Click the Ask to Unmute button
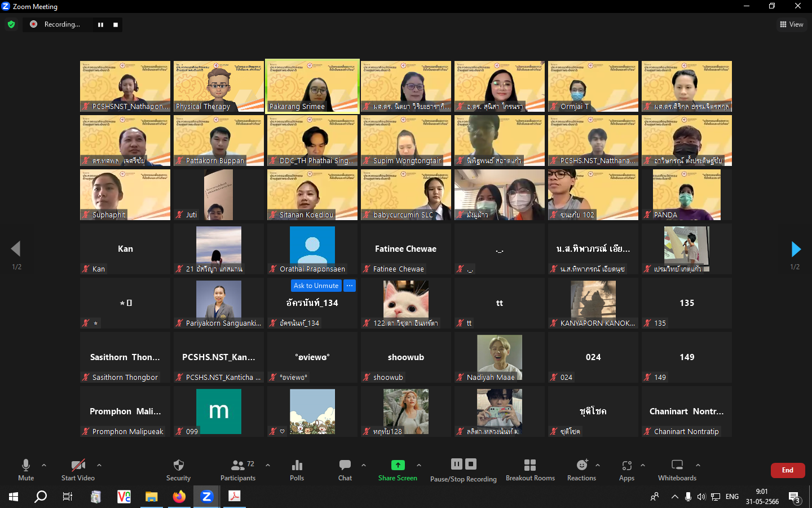This screenshot has width=812, height=508. pos(316,286)
